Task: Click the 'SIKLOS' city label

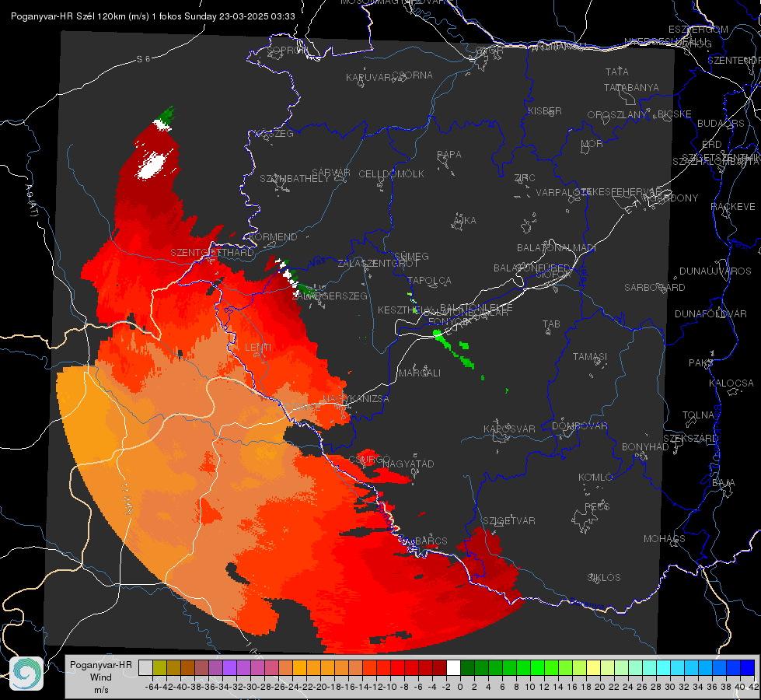Action: (604, 577)
